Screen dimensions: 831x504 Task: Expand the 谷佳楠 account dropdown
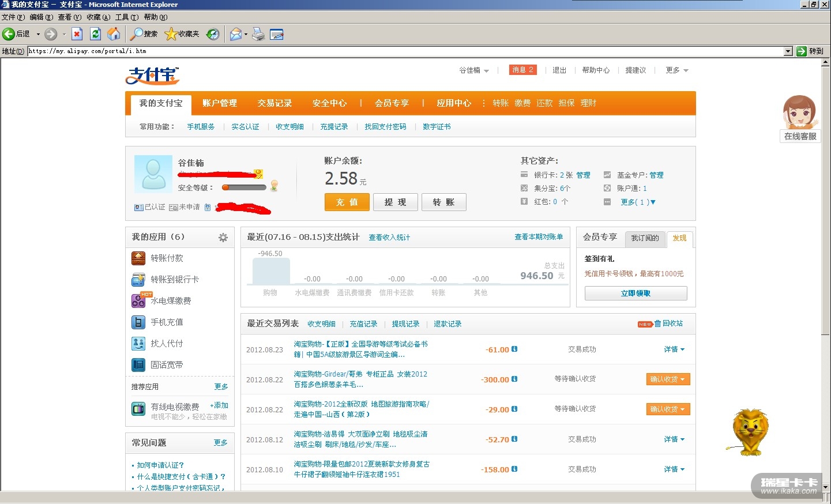474,70
